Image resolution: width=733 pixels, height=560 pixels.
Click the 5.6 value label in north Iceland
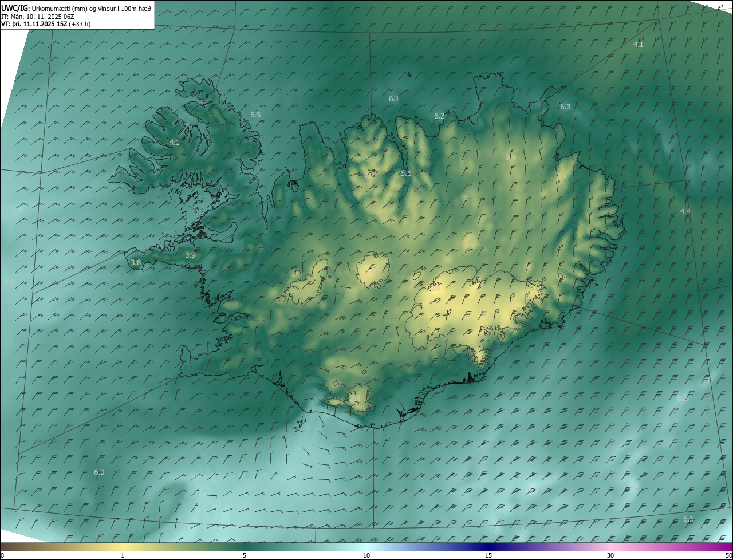point(406,173)
